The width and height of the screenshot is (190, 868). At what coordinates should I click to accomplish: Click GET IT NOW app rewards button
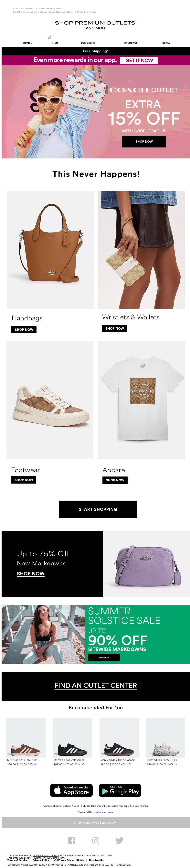coord(139,60)
